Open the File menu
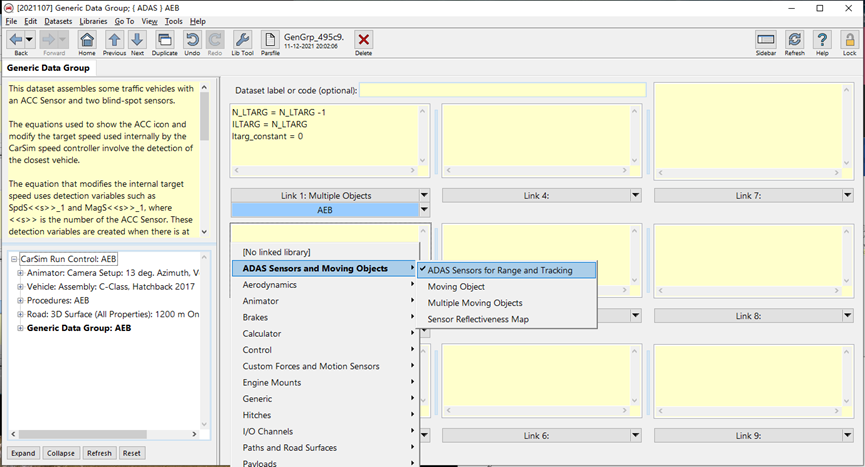 [12, 21]
